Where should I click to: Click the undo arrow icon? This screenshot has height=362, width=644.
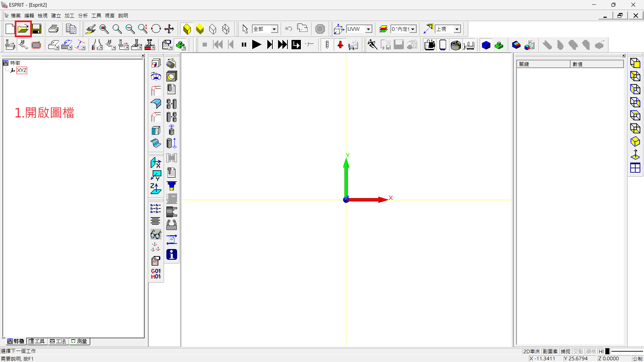(x=288, y=29)
